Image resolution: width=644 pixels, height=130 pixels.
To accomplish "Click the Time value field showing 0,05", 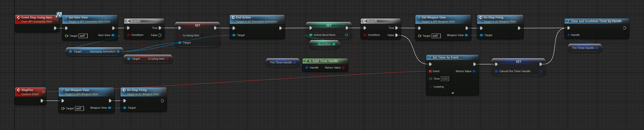I will click(x=445, y=79).
